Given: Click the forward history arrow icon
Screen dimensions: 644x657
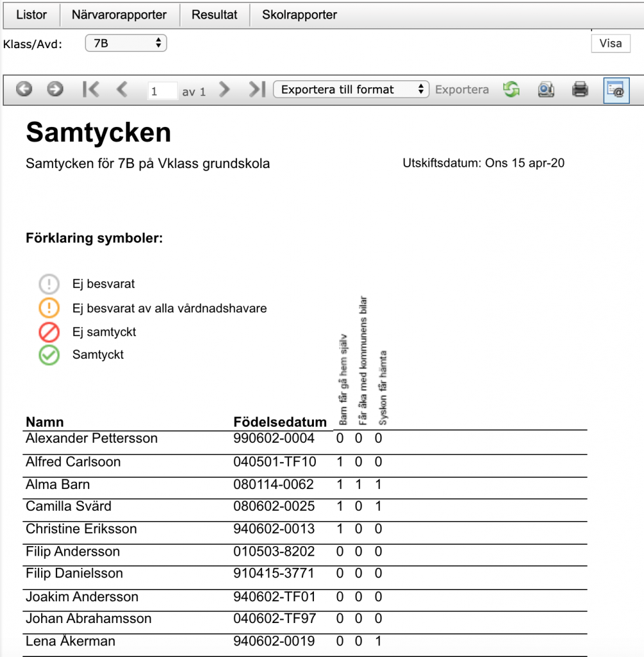Looking at the screenshot, I should [x=55, y=89].
